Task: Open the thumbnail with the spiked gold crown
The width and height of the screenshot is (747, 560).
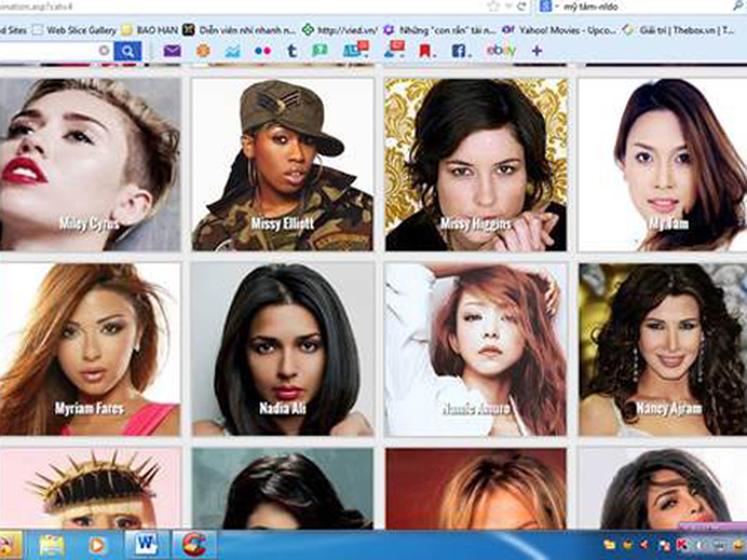Action: click(90, 488)
